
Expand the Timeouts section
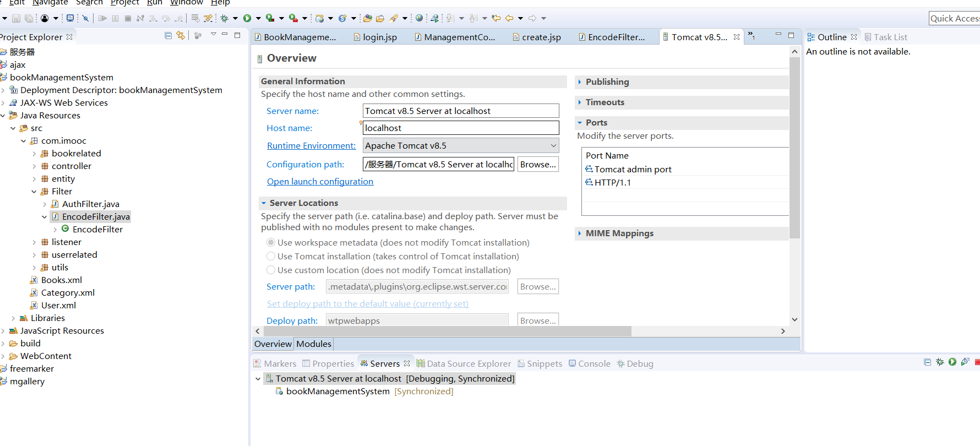pos(580,102)
